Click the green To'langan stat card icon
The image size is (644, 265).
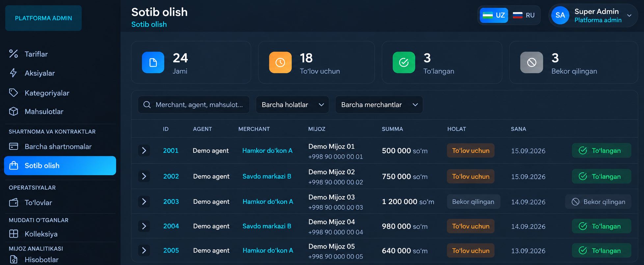404,62
